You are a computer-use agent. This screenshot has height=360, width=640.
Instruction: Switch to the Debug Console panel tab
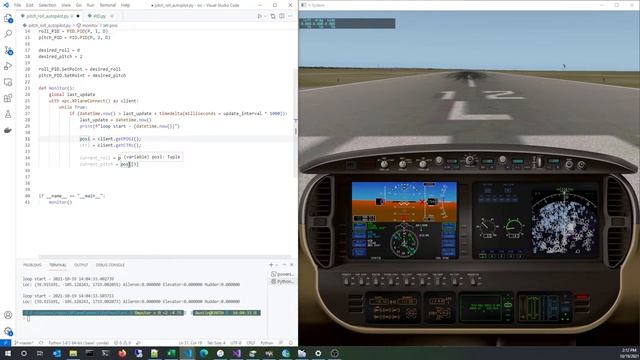(x=110, y=265)
